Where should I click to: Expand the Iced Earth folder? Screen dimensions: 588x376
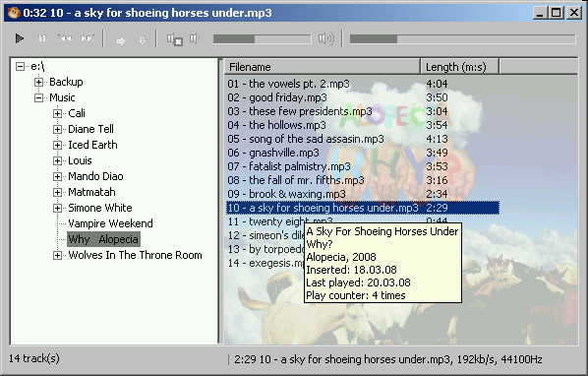coord(57,145)
